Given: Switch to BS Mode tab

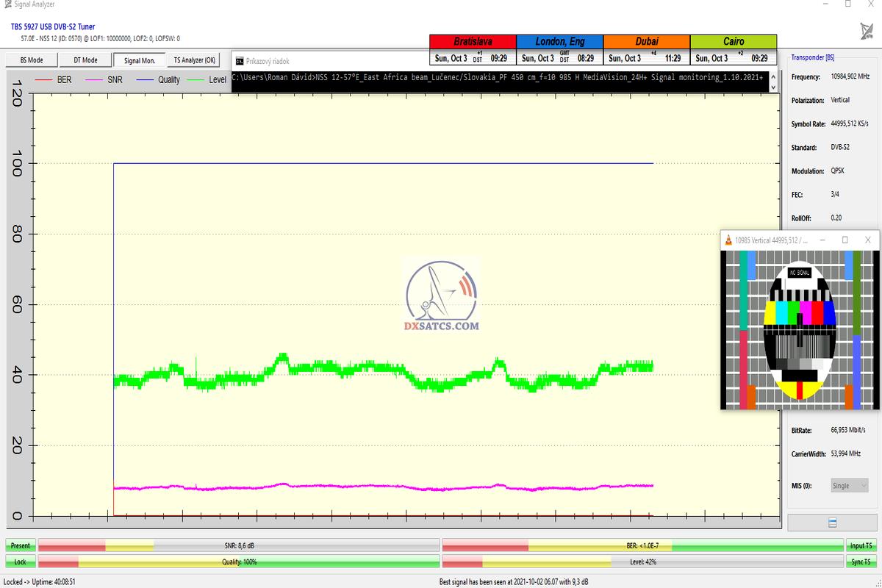Looking at the screenshot, I should click(31, 60).
